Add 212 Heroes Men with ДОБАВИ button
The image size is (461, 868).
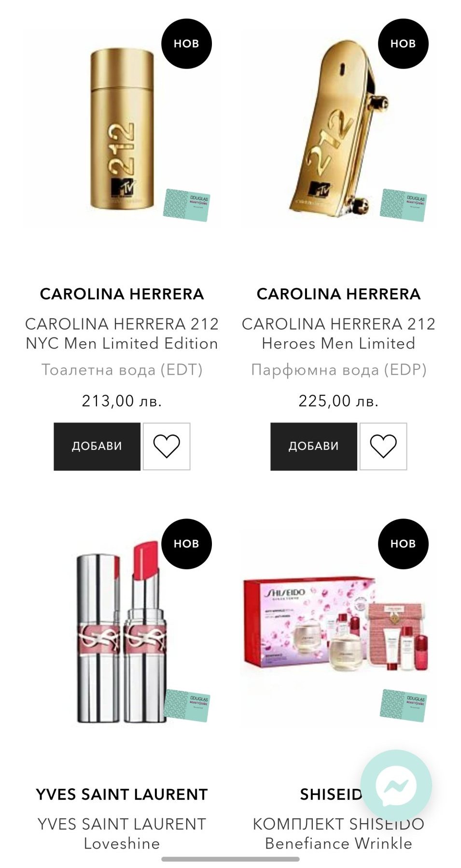(314, 446)
